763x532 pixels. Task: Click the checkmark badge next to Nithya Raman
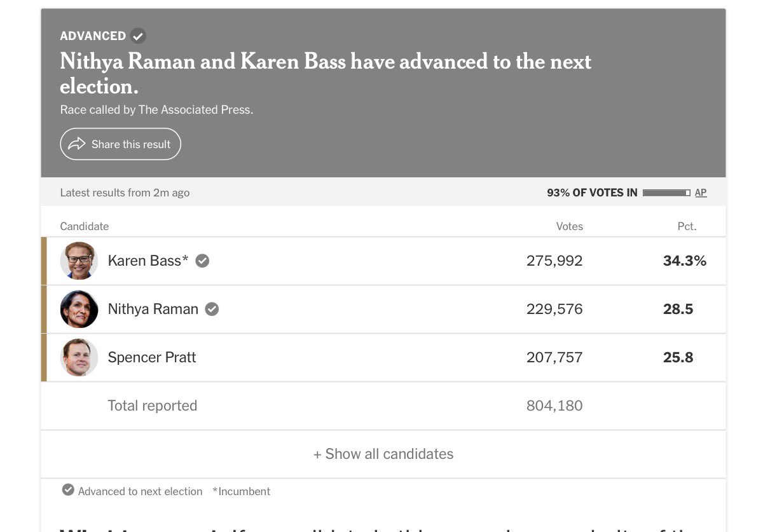point(212,309)
